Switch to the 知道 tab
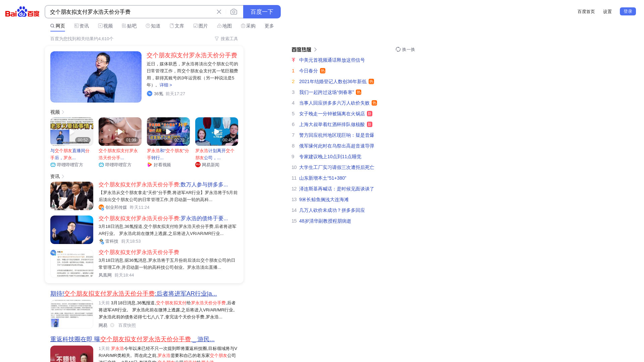The width and height of the screenshot is (644, 362). click(x=153, y=26)
